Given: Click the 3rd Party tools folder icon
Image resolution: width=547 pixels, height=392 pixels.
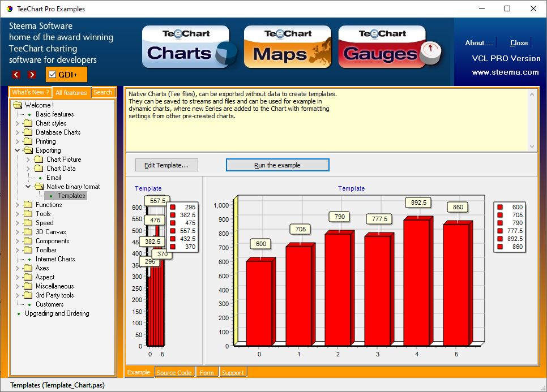Looking at the screenshot, I should coord(28,295).
